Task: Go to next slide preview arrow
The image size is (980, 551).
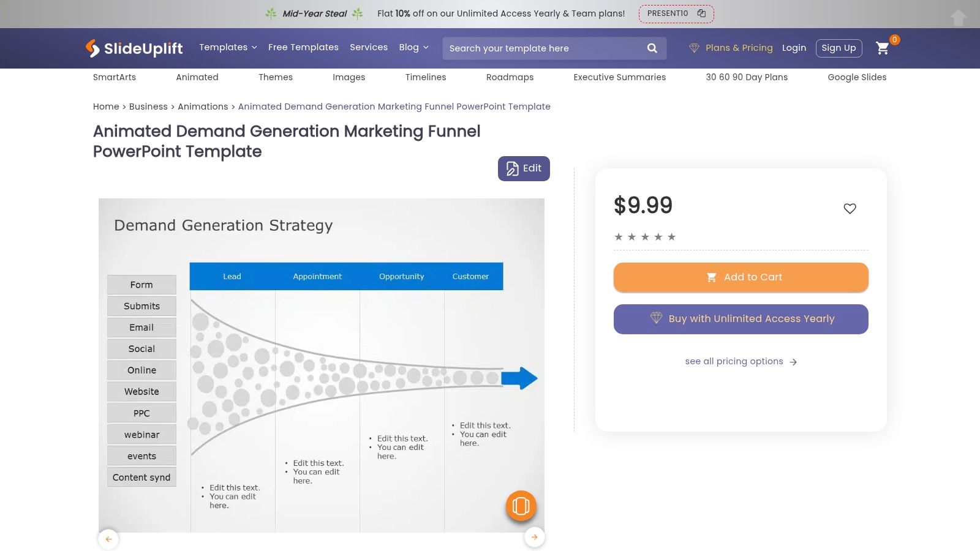Action: click(x=534, y=538)
